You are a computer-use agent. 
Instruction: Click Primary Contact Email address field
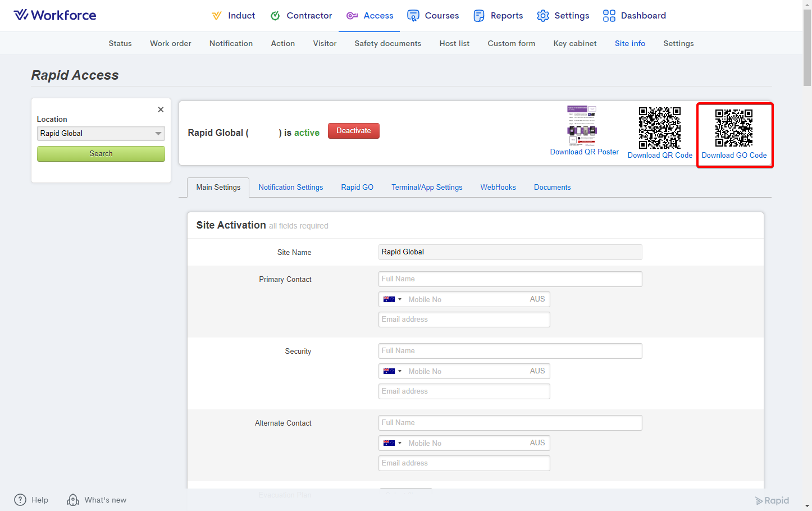pos(464,320)
